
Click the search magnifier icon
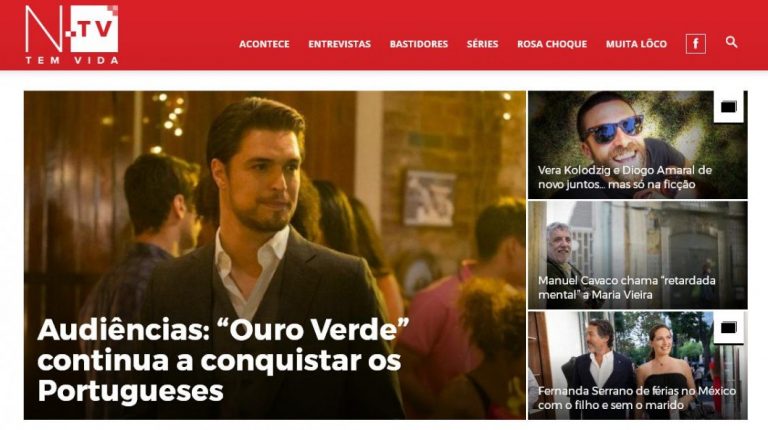coord(731,42)
